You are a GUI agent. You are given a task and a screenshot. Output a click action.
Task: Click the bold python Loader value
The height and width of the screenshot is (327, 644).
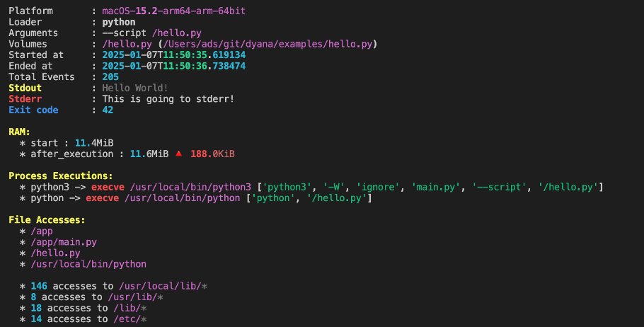coord(119,23)
